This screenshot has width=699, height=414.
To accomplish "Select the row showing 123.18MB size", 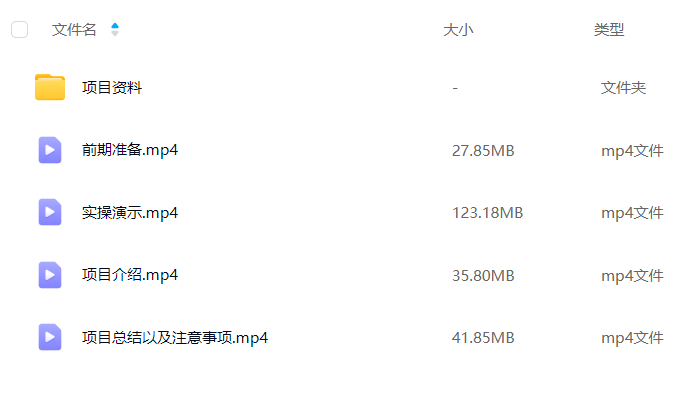I will coord(350,213).
